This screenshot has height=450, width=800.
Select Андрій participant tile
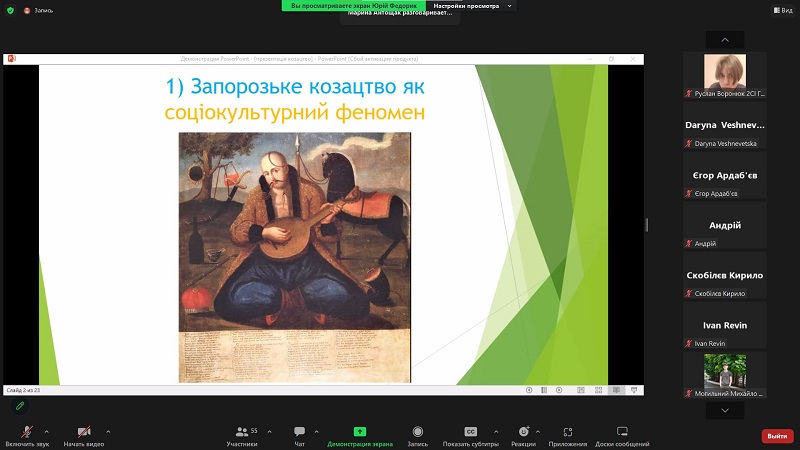coord(725,225)
